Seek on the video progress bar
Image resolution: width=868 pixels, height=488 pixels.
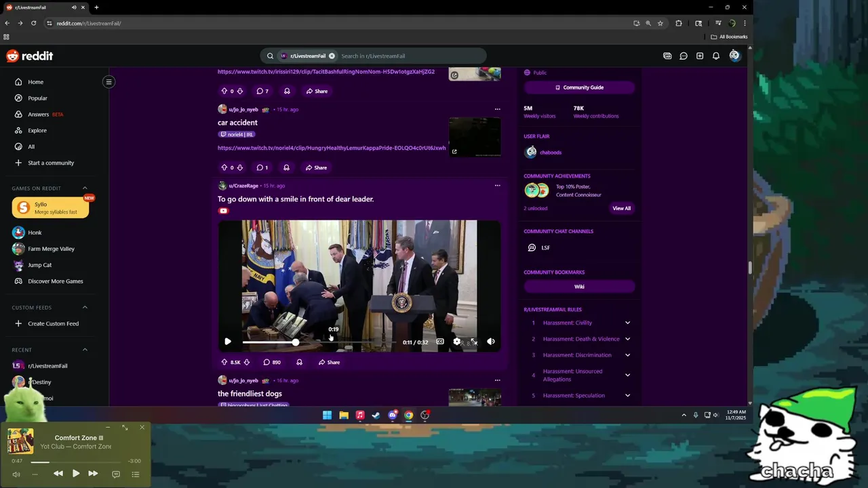point(319,342)
